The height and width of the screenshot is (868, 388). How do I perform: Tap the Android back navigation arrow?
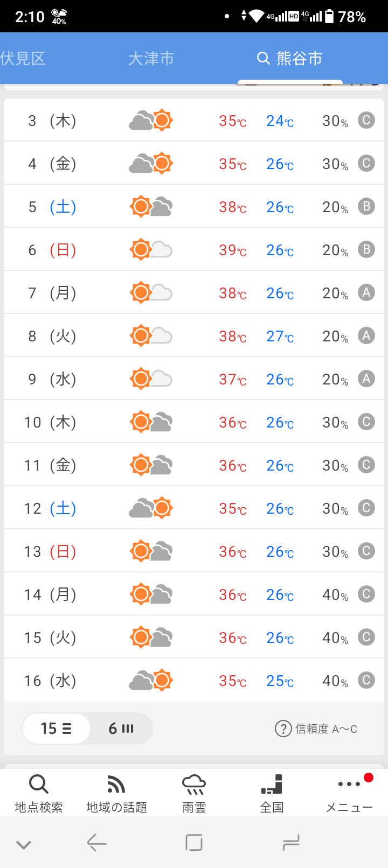(x=97, y=843)
